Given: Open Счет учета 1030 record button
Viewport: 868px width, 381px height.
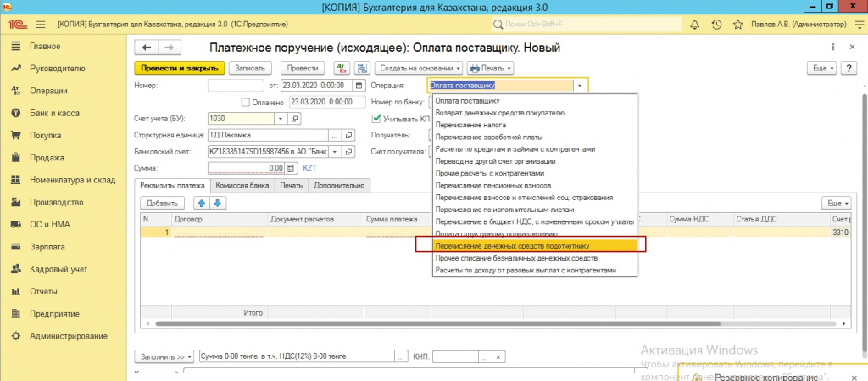Looking at the screenshot, I should [294, 119].
